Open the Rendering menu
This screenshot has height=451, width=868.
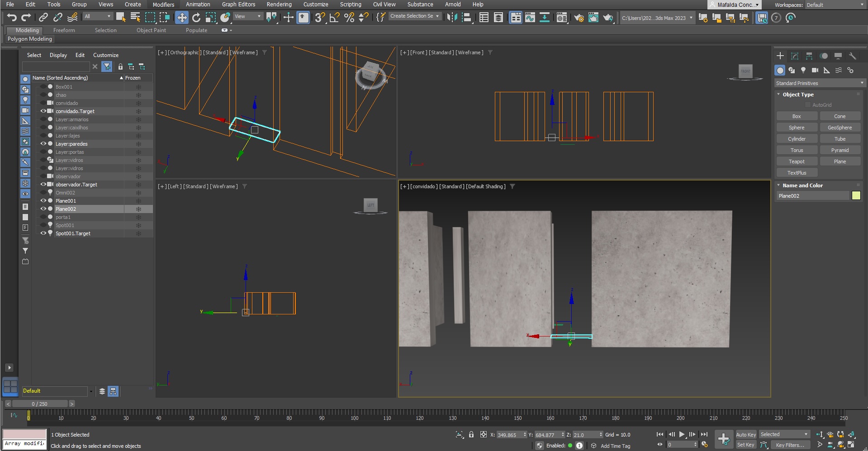click(279, 5)
